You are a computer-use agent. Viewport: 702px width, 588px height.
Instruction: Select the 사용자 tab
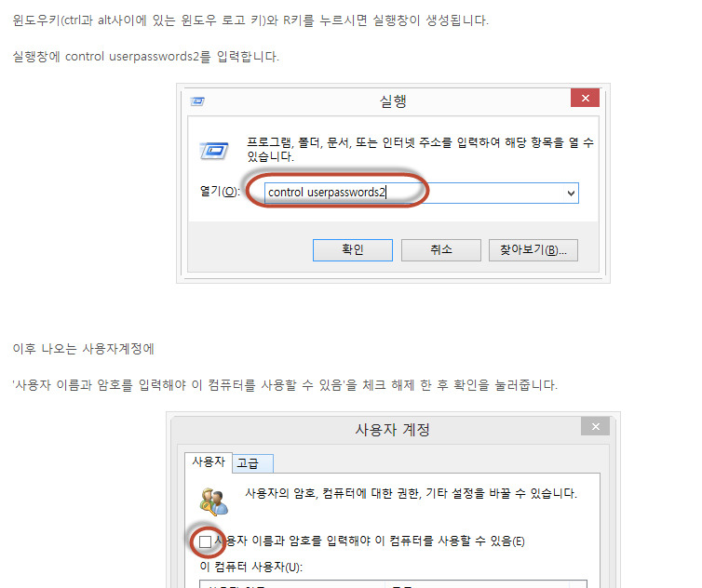coord(209,461)
